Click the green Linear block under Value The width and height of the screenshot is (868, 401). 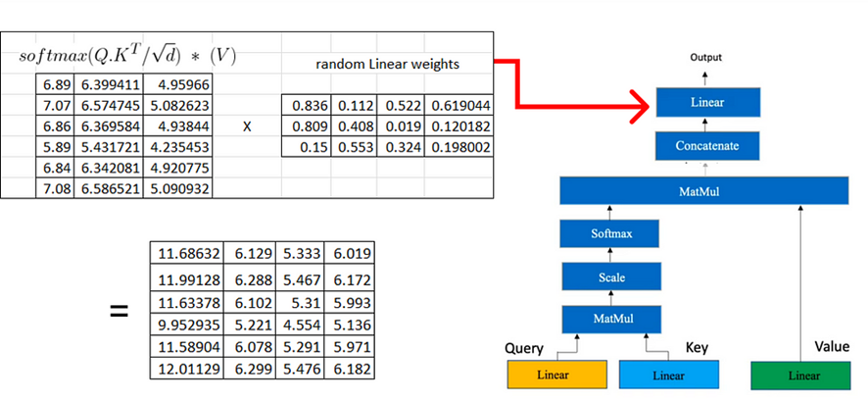click(x=800, y=376)
